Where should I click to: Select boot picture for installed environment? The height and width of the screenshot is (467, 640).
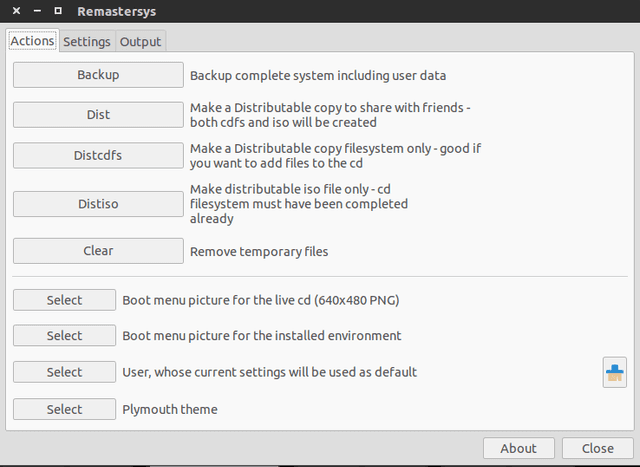[64, 336]
